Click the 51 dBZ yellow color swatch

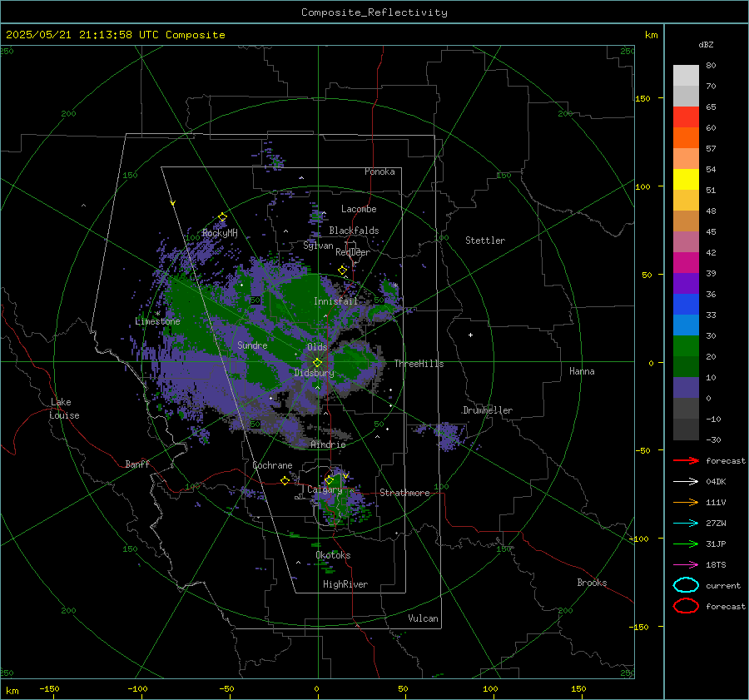pyautogui.click(x=686, y=179)
